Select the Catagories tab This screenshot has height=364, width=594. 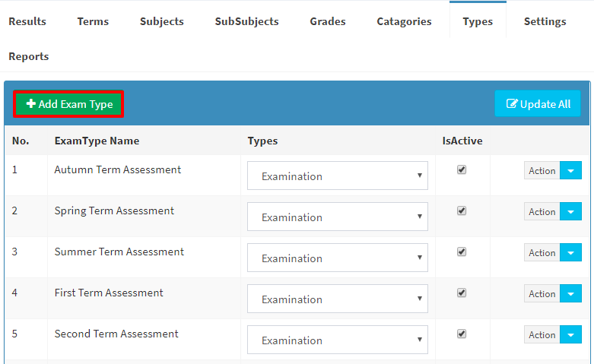tap(404, 21)
